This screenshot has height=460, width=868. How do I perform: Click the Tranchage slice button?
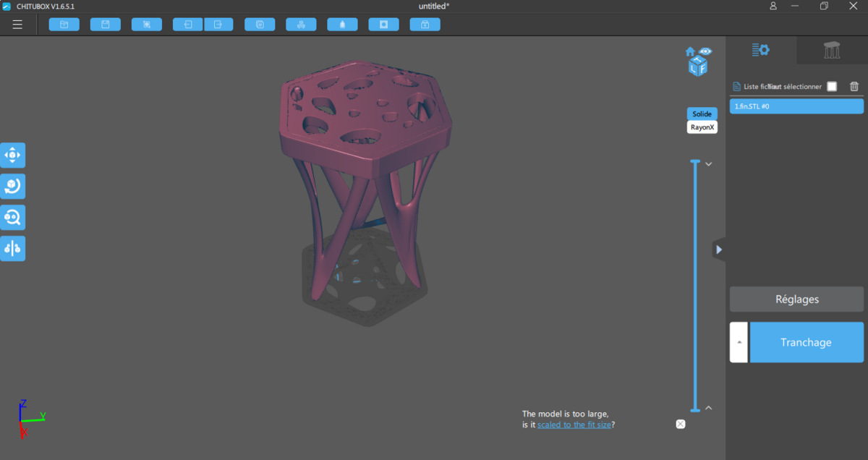tap(807, 343)
